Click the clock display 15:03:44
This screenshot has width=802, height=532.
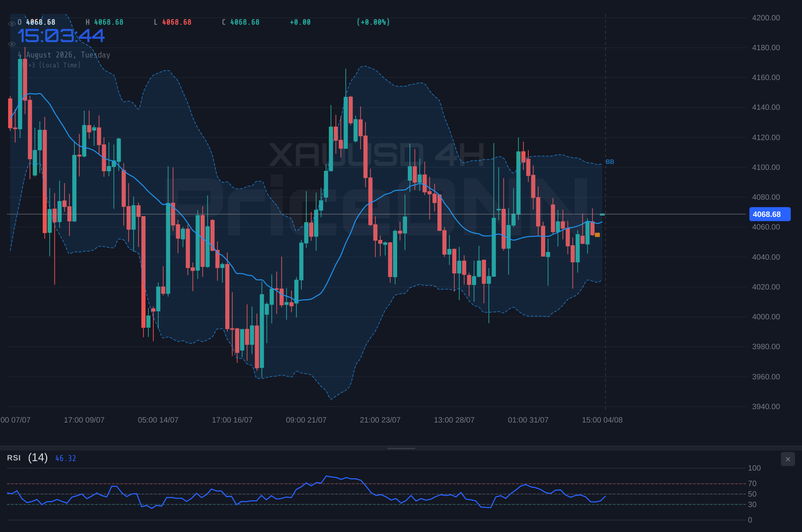point(61,36)
